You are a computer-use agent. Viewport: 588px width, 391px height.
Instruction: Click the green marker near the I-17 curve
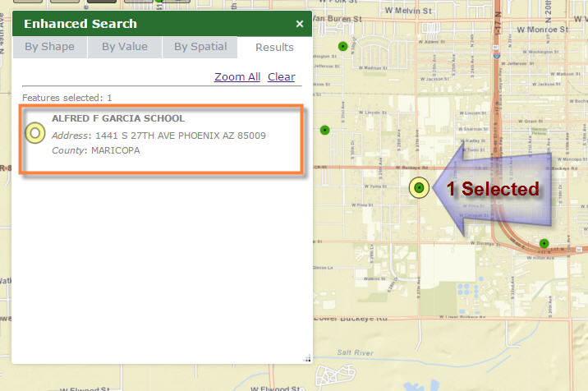point(544,243)
